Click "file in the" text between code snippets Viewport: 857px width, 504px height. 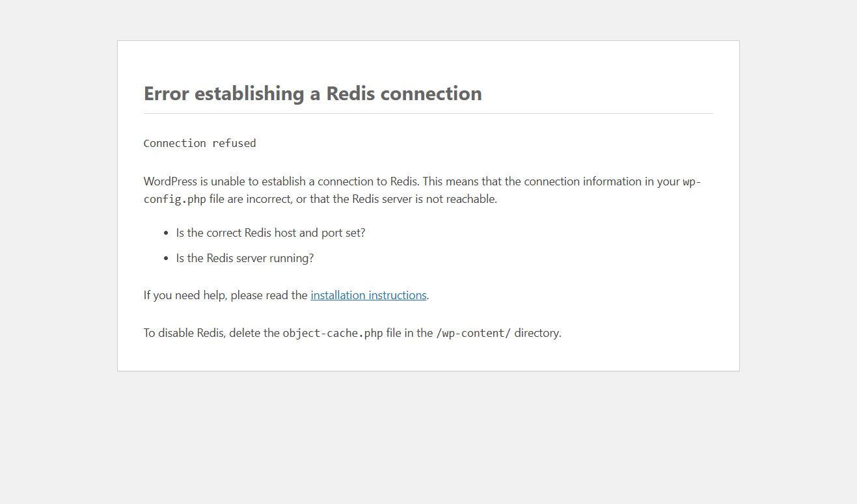pos(409,333)
